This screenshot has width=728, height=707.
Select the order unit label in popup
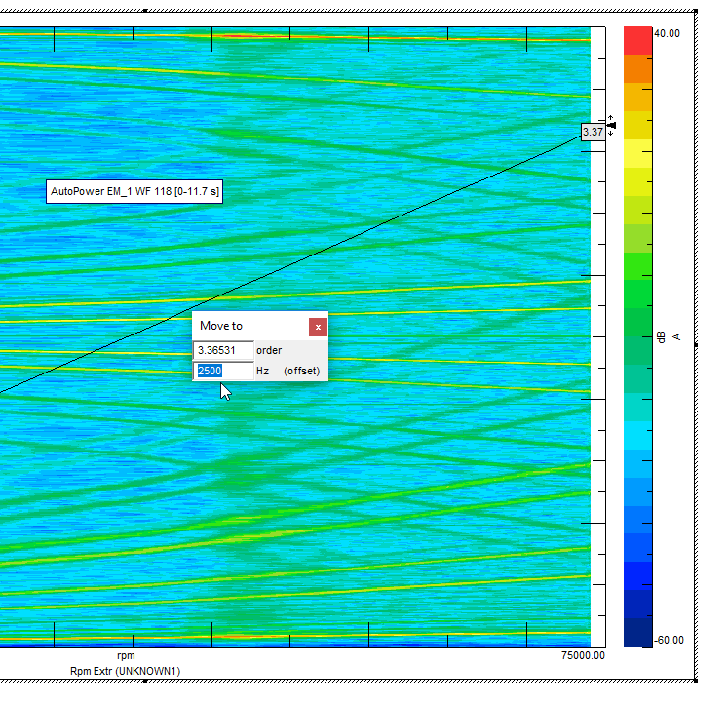click(269, 350)
